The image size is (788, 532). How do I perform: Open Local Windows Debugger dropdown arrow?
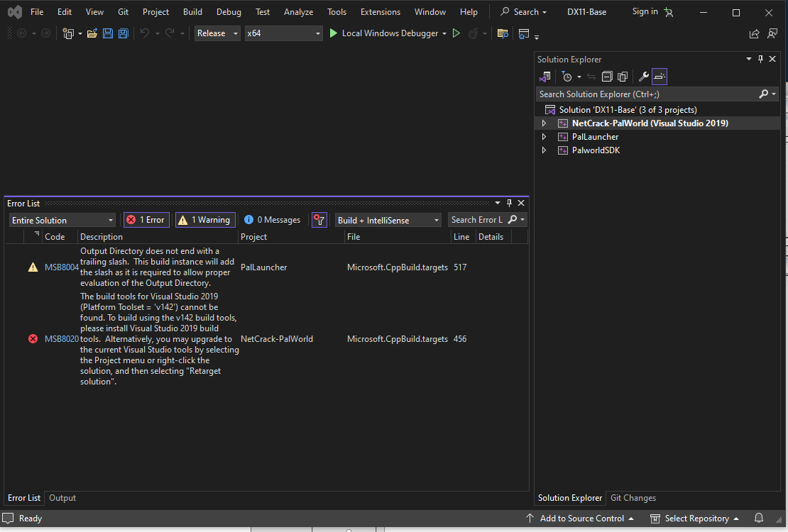(444, 33)
